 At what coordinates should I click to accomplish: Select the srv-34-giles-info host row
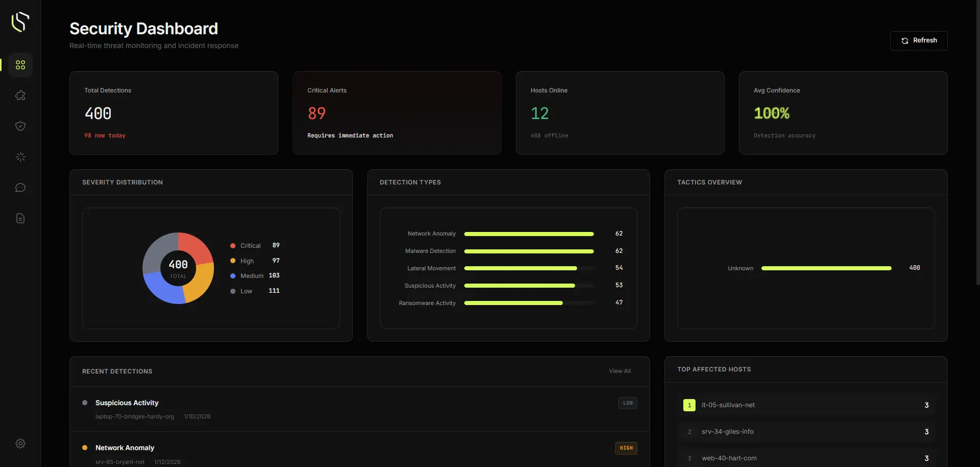(805, 432)
